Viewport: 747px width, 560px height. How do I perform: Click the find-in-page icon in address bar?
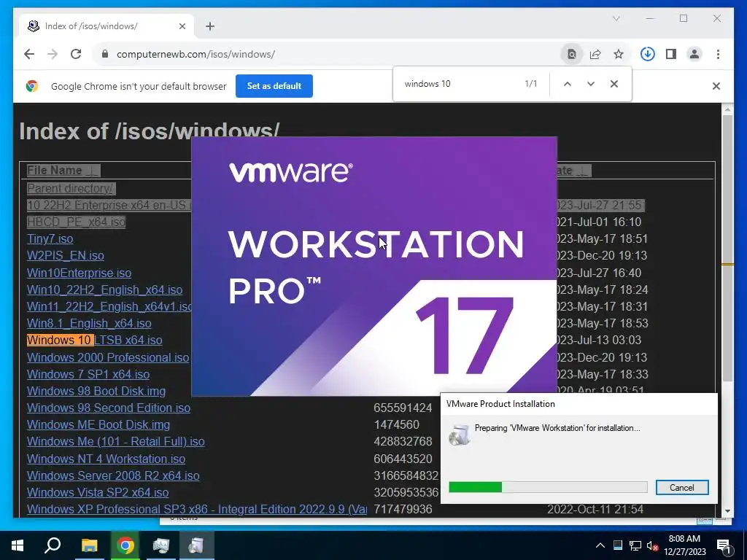pos(572,54)
